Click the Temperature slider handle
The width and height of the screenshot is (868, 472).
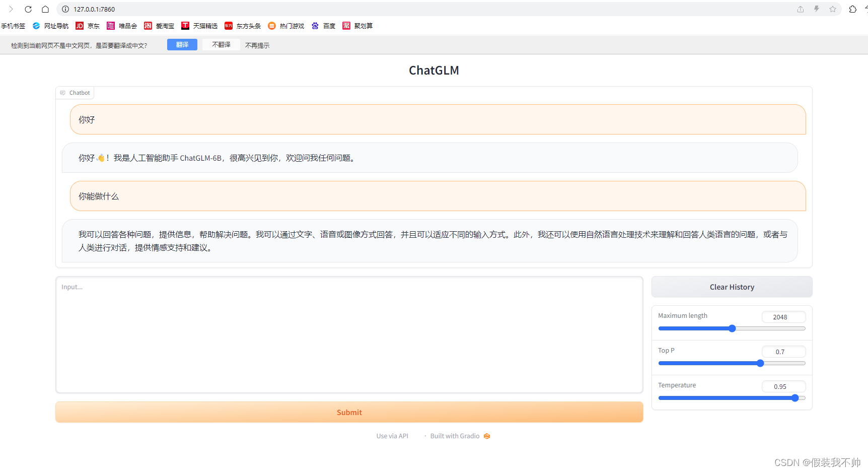(795, 398)
